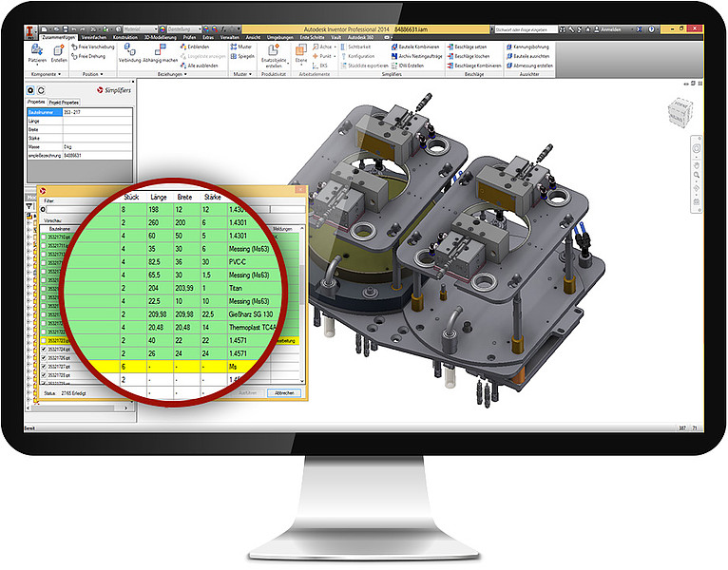Image resolution: width=728 pixels, height=570 pixels.
Task: Click the Konfiguration command
Action: tap(357, 56)
